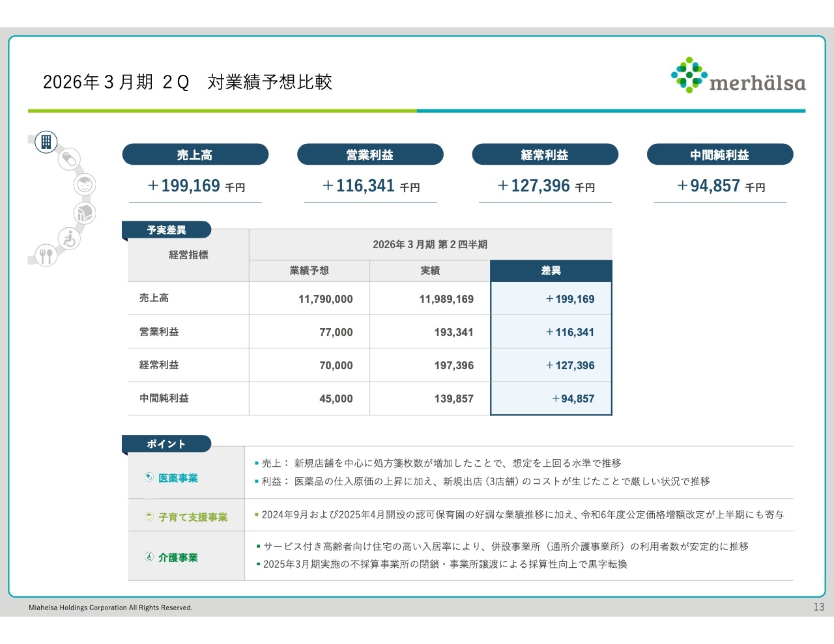Click the smiling child face icon
This screenshot has width=834, height=644.
84,185
